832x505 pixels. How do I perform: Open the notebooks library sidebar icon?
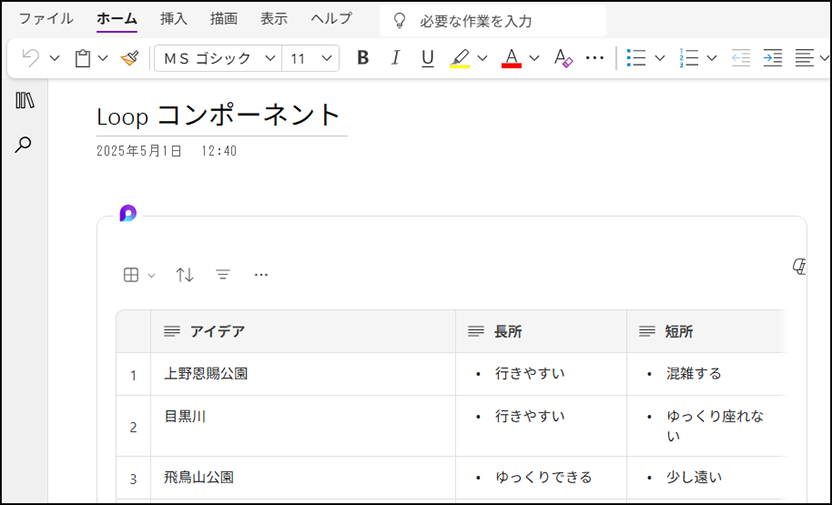25,100
